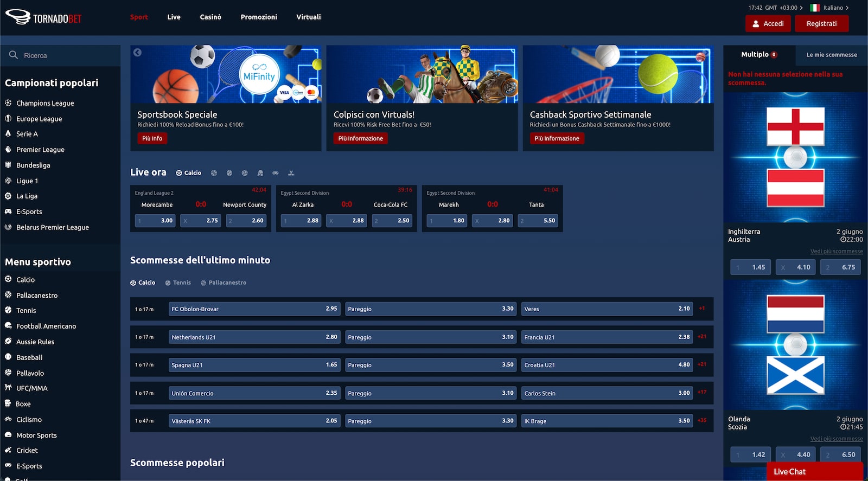Screen dimensions: 868x481
Task: Expand +17 markets for Unión Comercio match
Action: (702, 392)
